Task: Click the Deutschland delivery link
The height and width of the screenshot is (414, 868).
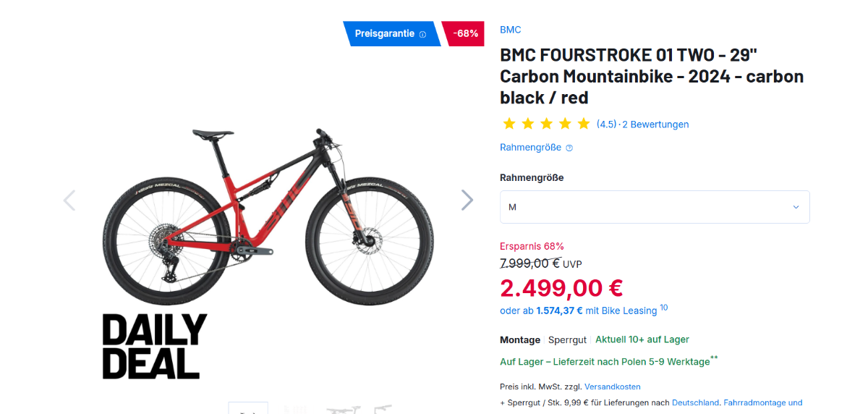Action: click(x=695, y=402)
